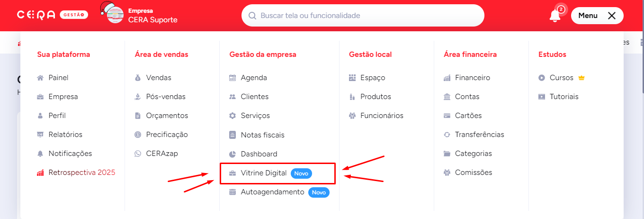Close the Menu panel with the X
644x219 pixels.
[612, 16]
